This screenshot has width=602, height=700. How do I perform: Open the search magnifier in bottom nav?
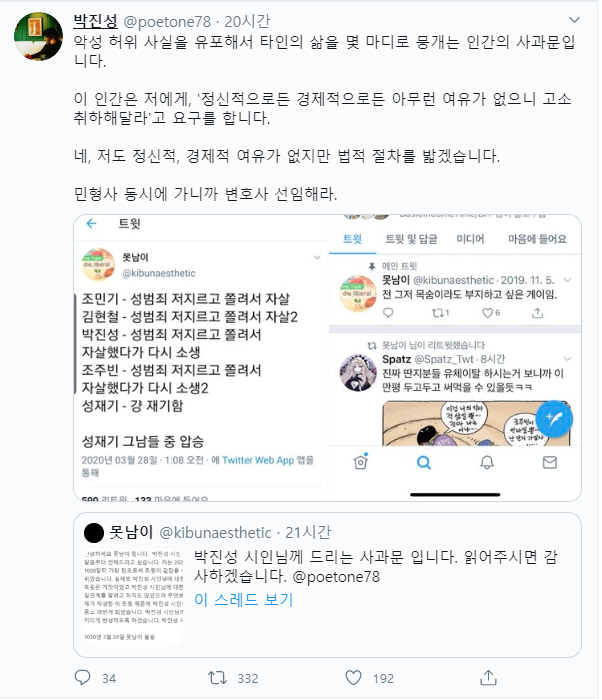coord(424,462)
